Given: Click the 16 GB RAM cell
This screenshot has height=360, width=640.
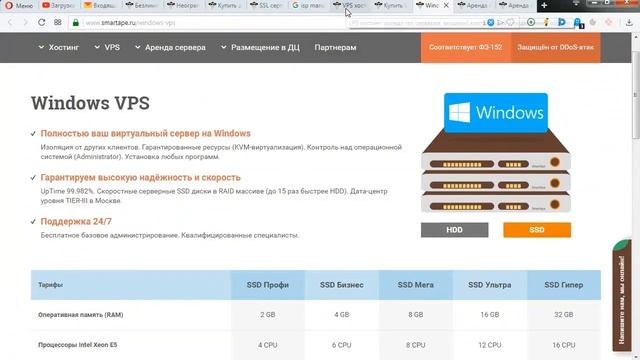Looking at the screenshot, I should tap(489, 315).
